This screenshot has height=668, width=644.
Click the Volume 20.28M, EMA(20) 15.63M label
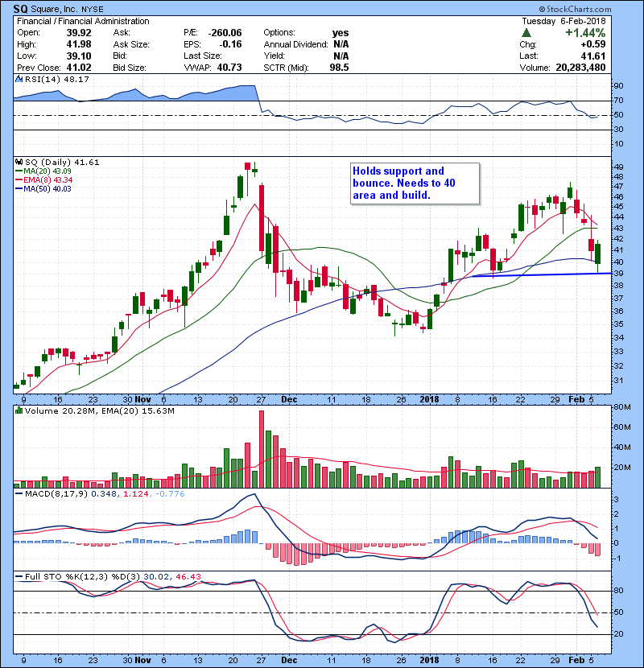[100, 411]
